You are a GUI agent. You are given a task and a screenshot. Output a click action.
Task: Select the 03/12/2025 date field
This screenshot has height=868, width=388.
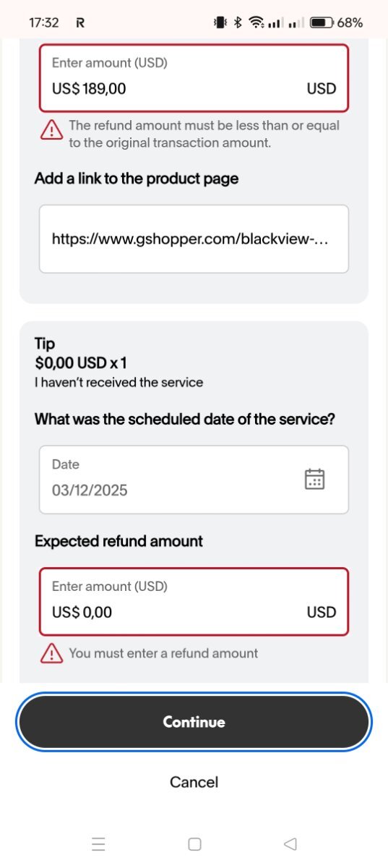(x=194, y=480)
